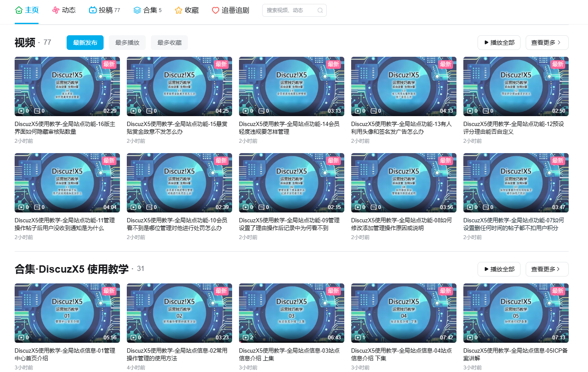Click title 全局站点功能-09管理设置了理由操作后

click(289, 224)
